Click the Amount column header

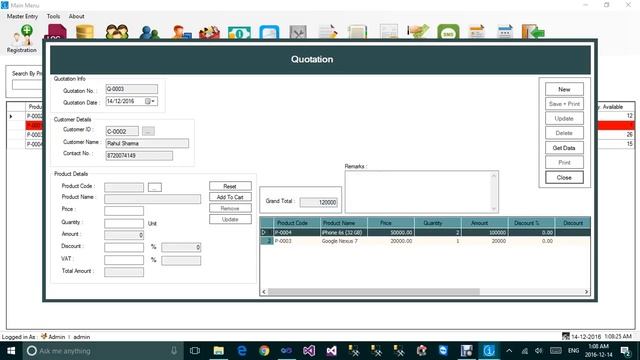pyautogui.click(x=484, y=223)
